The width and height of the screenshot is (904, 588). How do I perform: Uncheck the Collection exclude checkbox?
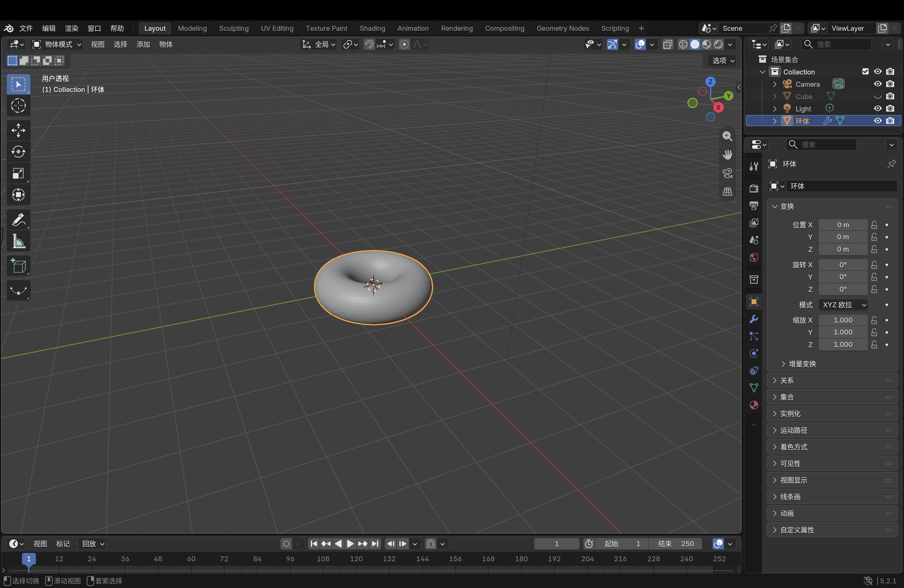pyautogui.click(x=866, y=71)
